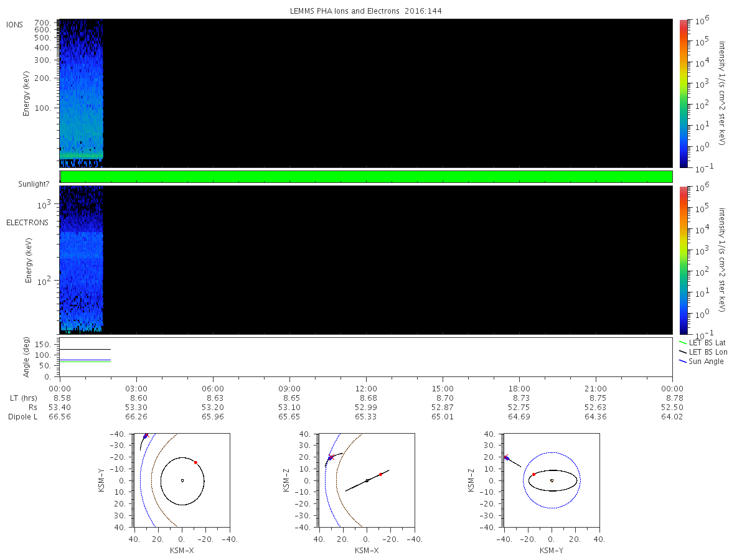Click the 12:00 time axis tick label

(x=366, y=388)
